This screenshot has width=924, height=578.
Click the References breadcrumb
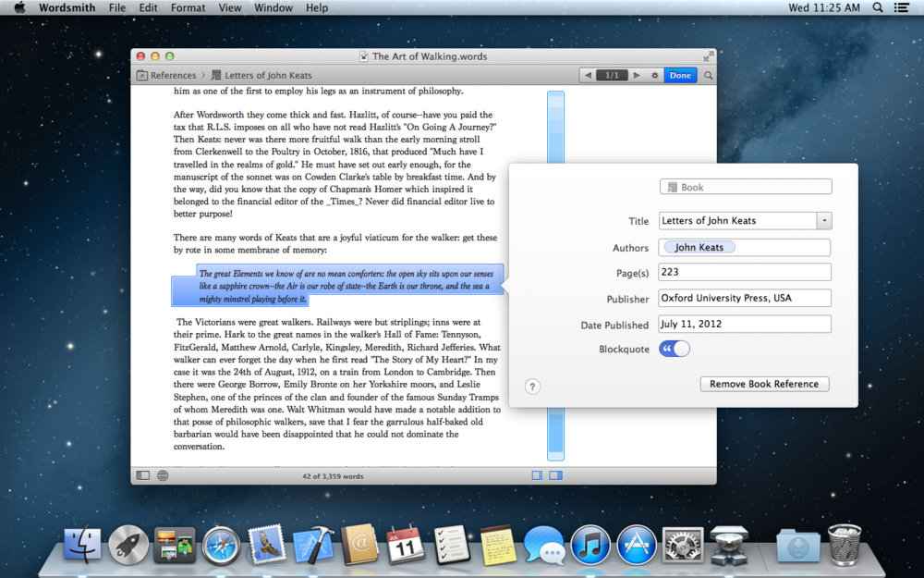point(166,76)
